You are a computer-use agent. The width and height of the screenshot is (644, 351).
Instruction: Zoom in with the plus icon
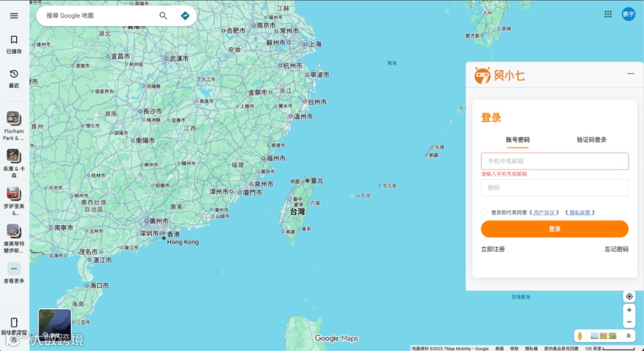pos(629,310)
